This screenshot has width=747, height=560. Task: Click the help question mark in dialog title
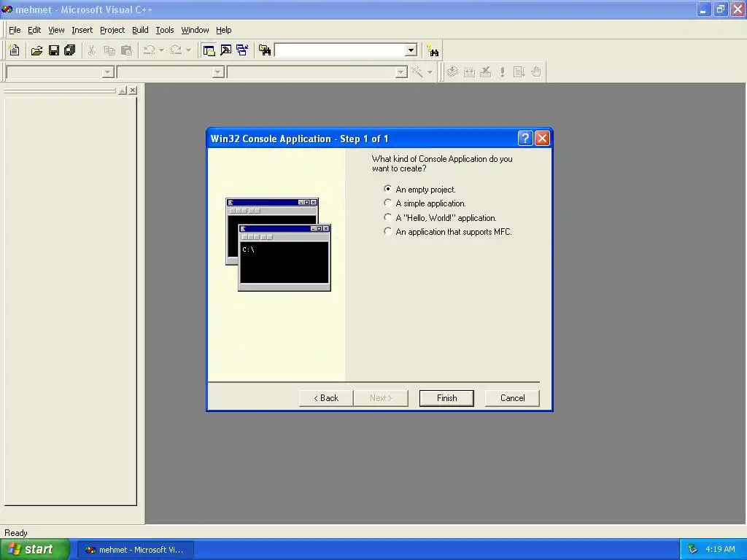coord(525,138)
